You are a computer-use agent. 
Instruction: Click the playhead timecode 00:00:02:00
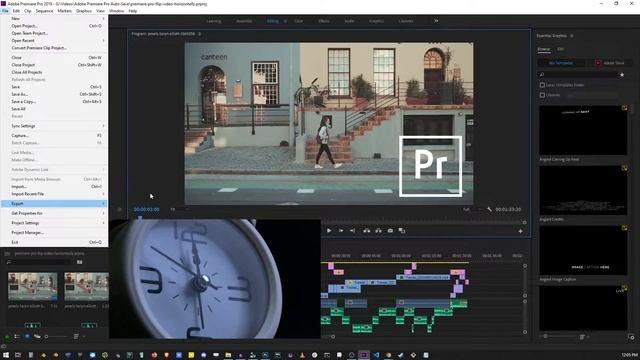click(147, 209)
